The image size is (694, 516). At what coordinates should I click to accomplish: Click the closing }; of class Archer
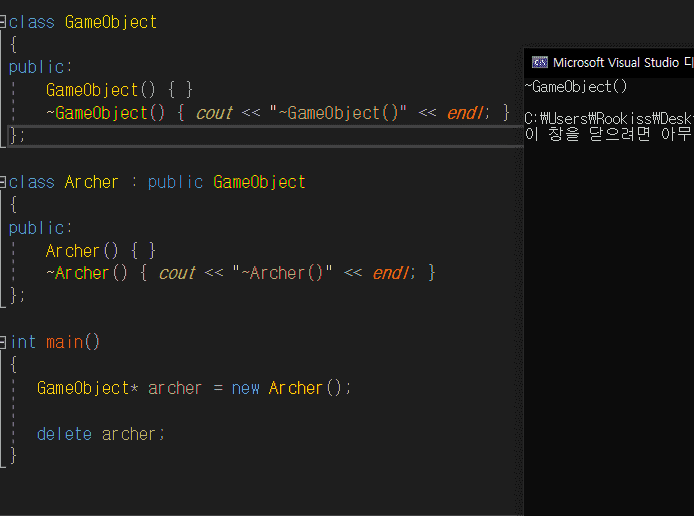pos(17,295)
